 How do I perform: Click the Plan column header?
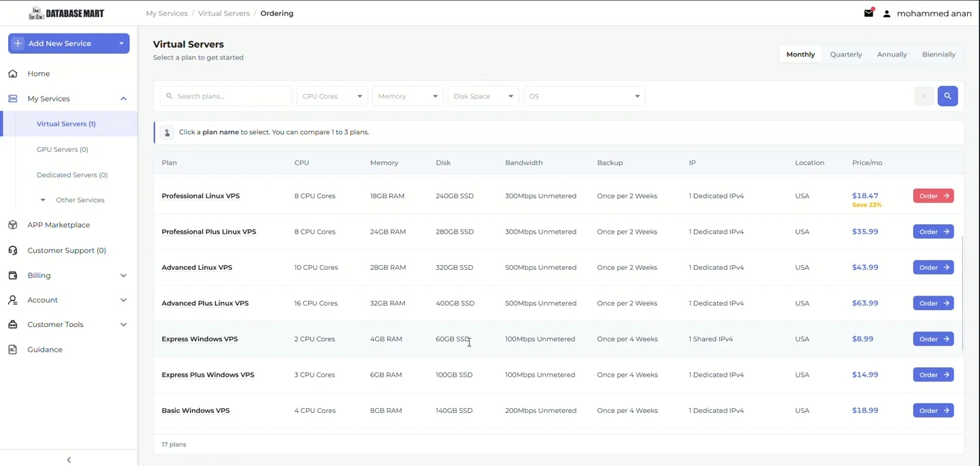tap(169, 163)
